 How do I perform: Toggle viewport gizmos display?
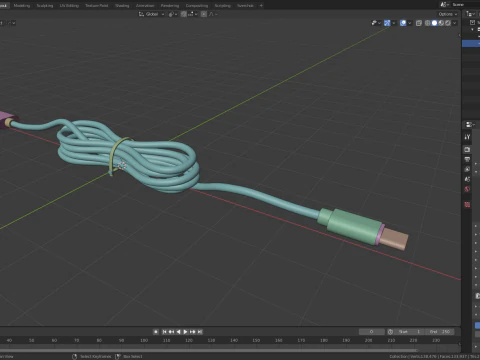(387, 23)
